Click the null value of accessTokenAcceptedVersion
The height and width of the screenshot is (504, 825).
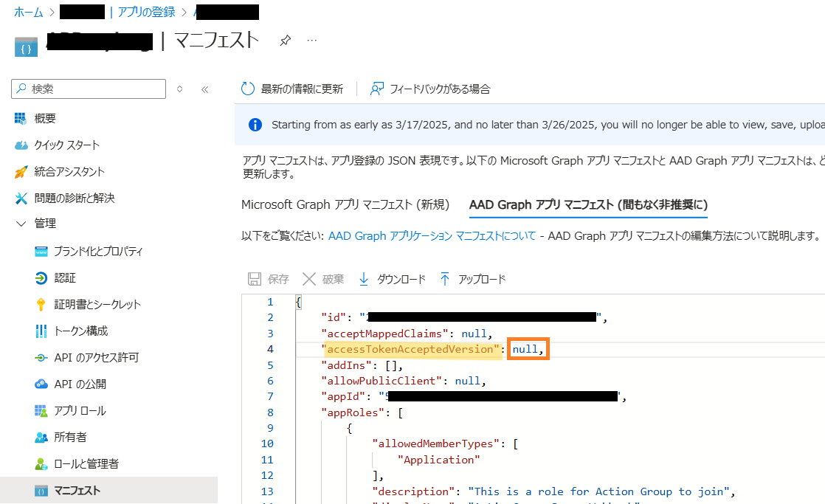point(525,349)
